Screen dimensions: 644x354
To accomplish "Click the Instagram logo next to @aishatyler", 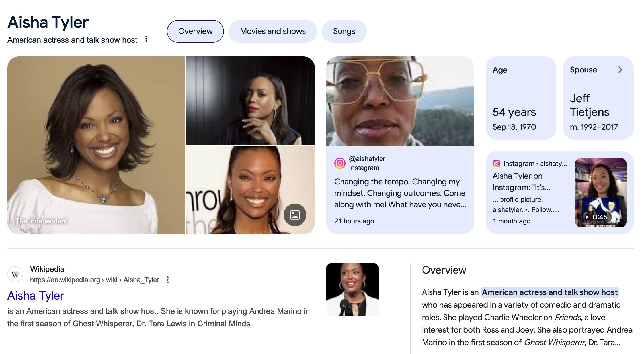I will pos(340,163).
